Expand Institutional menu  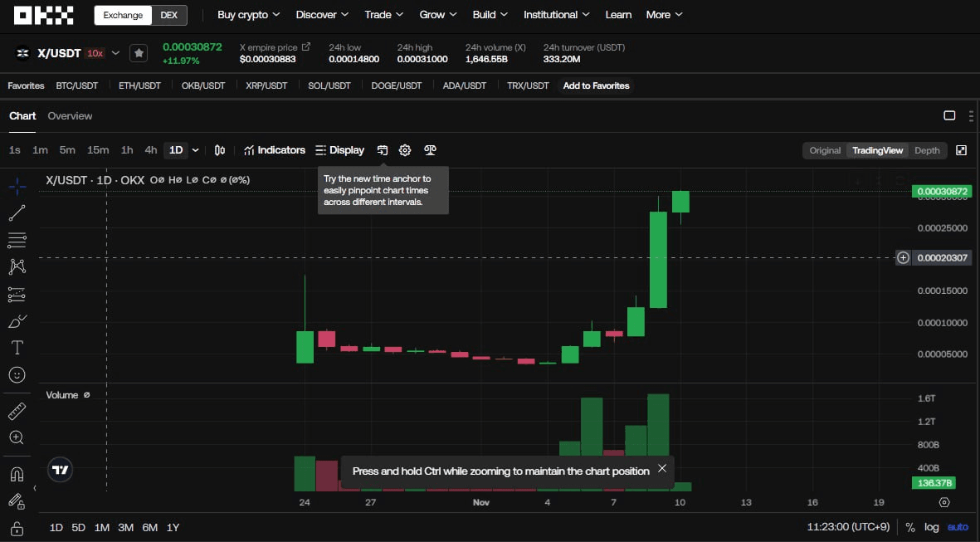click(556, 14)
